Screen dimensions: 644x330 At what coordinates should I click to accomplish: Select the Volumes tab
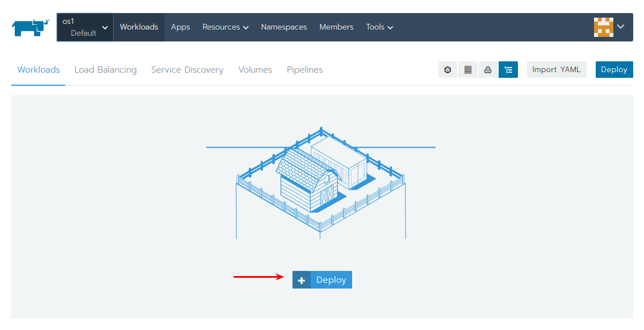[x=255, y=69]
